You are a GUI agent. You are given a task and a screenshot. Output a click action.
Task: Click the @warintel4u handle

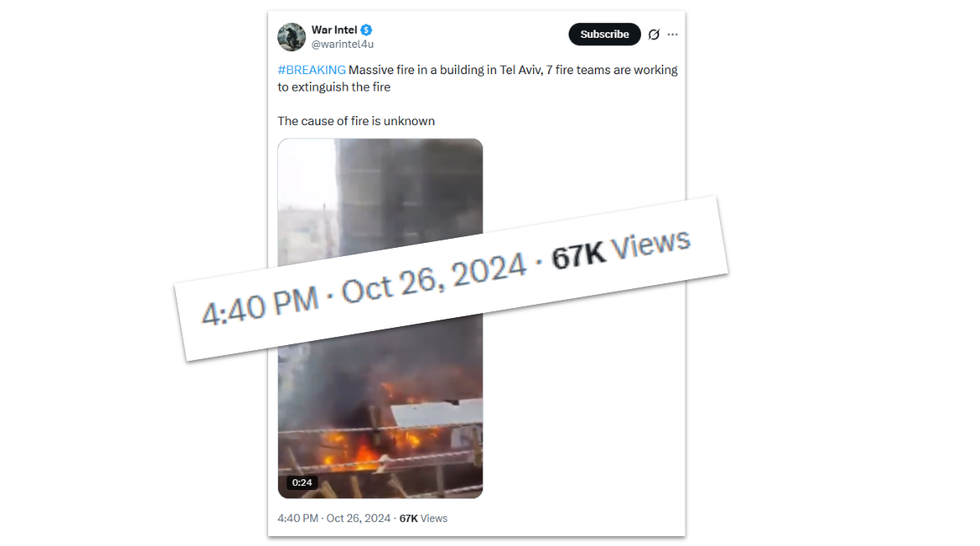click(x=342, y=44)
